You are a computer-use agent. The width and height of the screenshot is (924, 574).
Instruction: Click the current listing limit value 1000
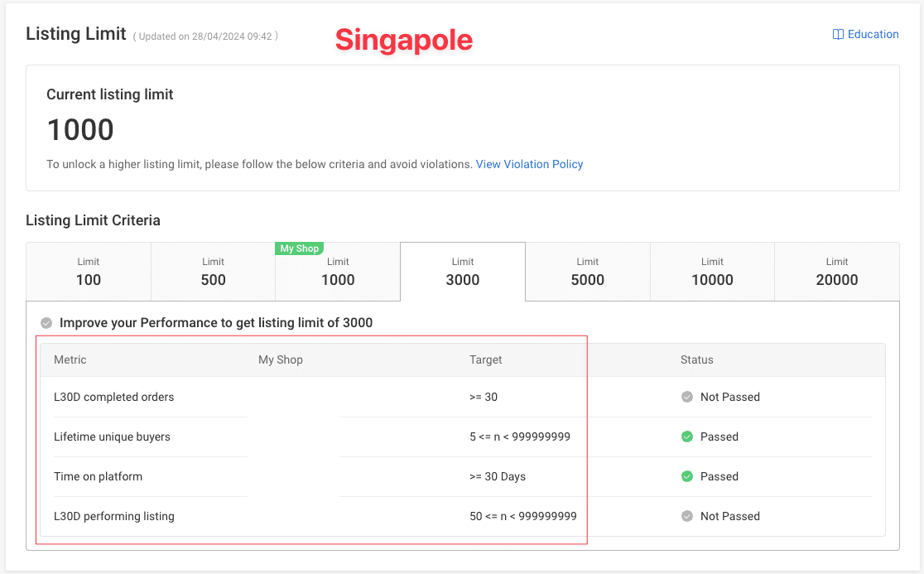point(80,130)
